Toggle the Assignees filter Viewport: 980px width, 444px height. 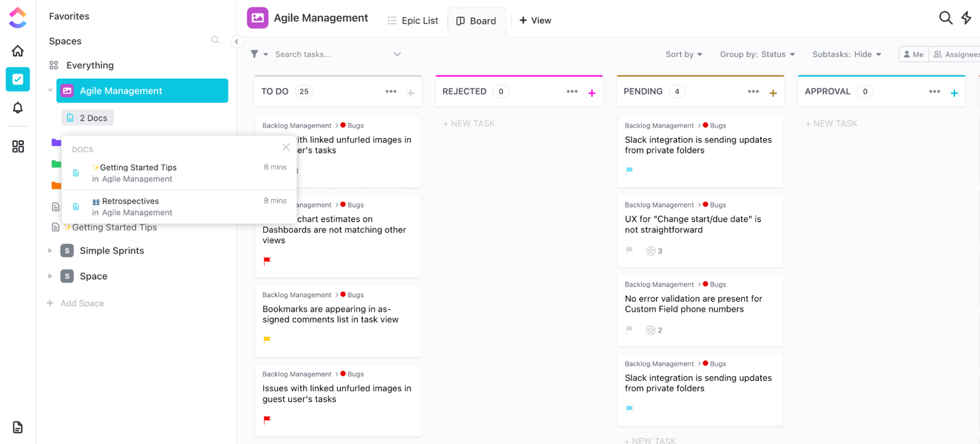[956, 54]
